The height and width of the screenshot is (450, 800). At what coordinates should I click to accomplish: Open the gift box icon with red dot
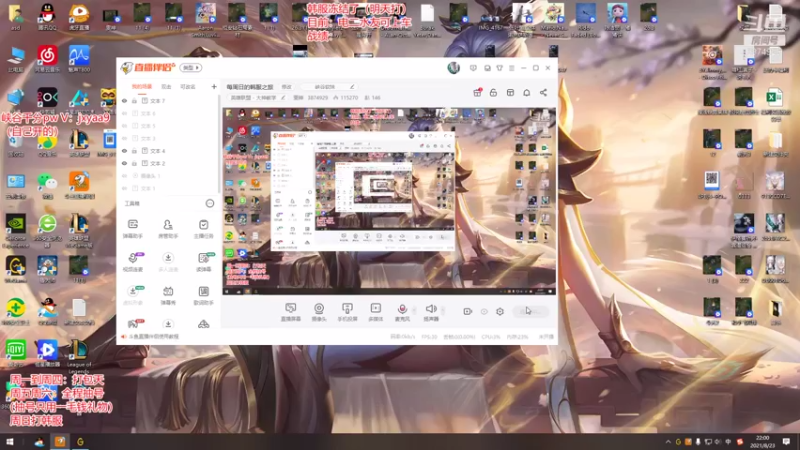tap(478, 92)
